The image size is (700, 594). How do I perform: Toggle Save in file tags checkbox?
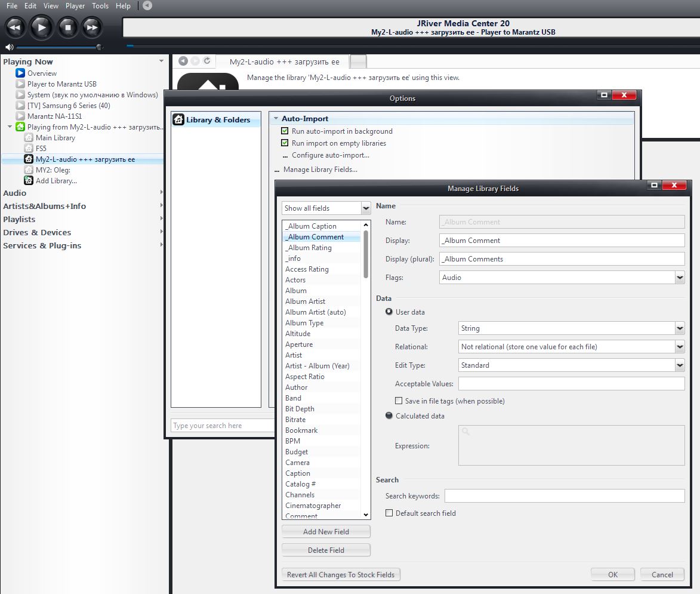[x=399, y=401]
